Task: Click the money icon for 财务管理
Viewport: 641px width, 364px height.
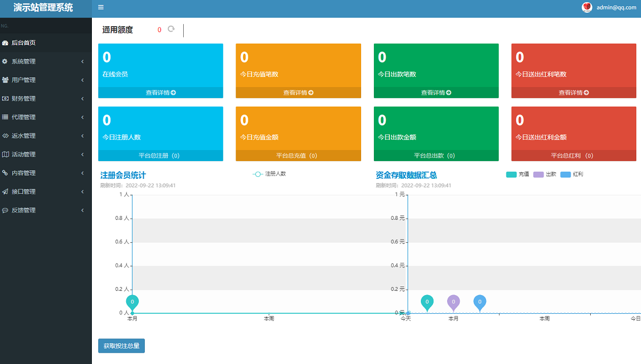Action: [x=5, y=99]
